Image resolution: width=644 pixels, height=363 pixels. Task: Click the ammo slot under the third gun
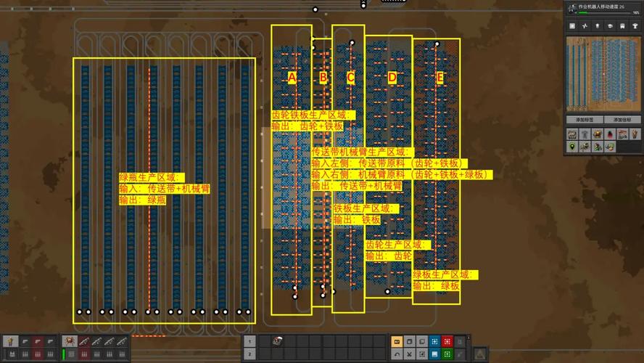pyautogui.click(x=50, y=354)
